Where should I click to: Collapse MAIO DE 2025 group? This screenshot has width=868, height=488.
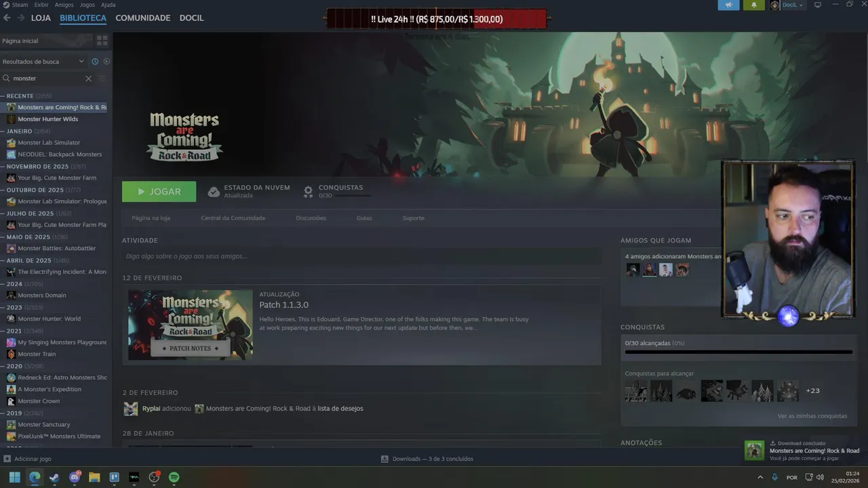3,237
